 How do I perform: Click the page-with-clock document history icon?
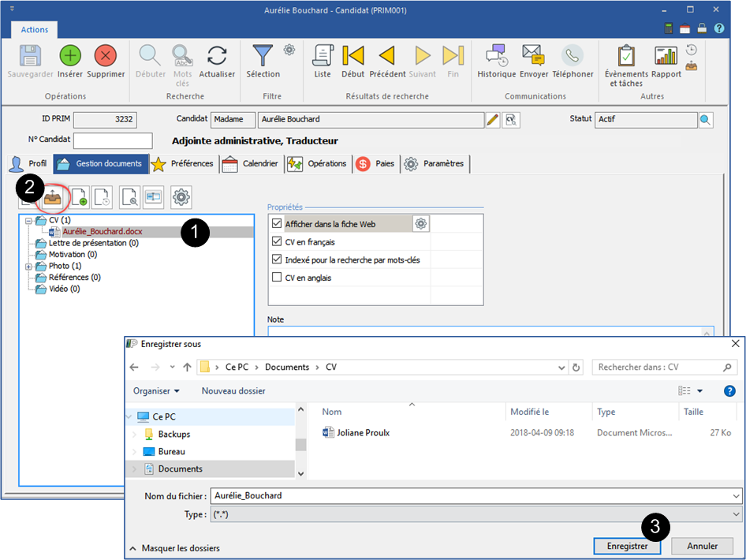click(x=103, y=197)
